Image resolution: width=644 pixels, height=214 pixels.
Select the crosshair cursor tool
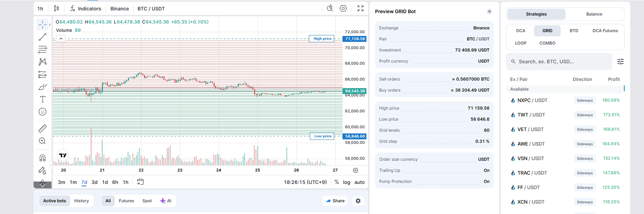pos(43,25)
